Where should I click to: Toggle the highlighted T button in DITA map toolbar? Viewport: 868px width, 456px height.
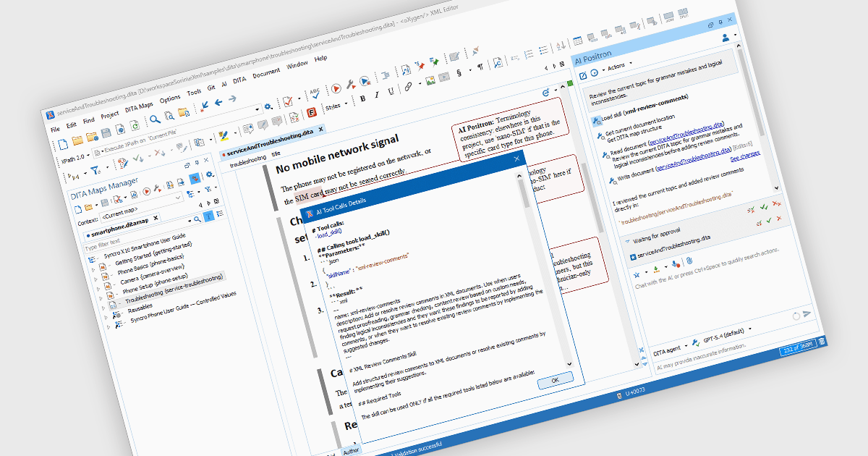point(209,216)
